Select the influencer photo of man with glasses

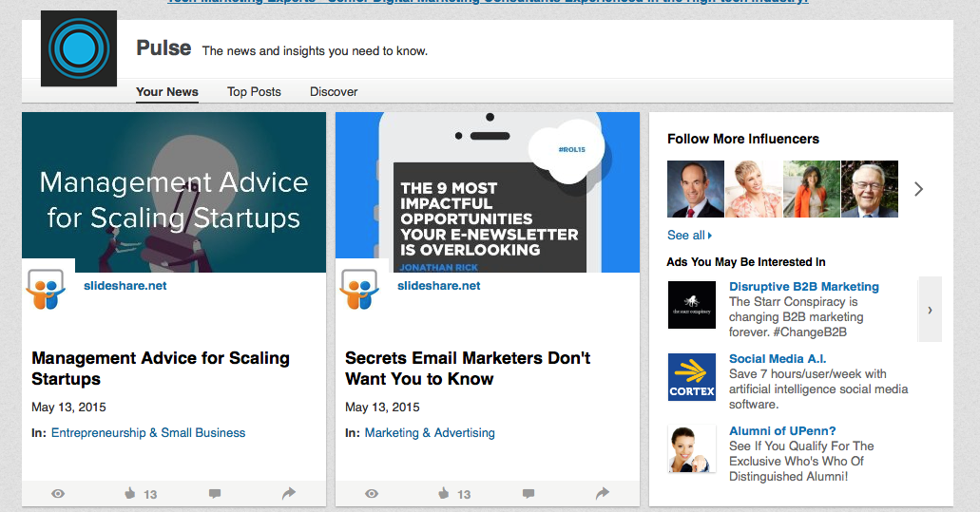[x=870, y=189]
